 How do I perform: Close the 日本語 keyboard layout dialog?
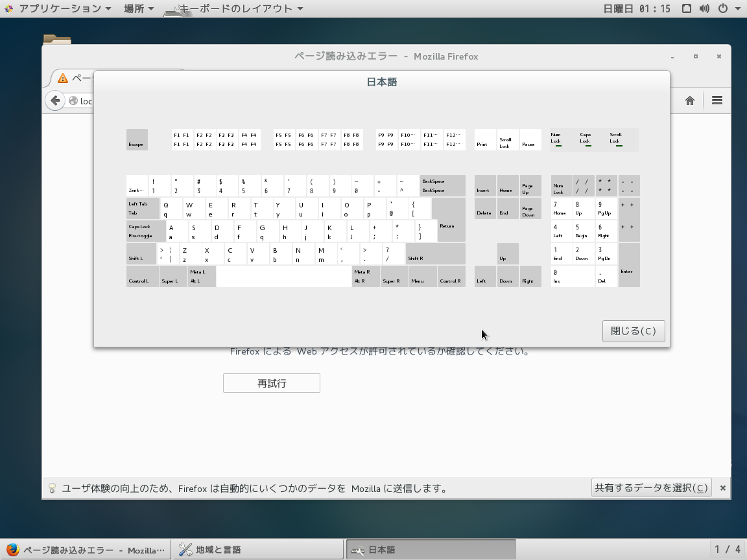[633, 331]
